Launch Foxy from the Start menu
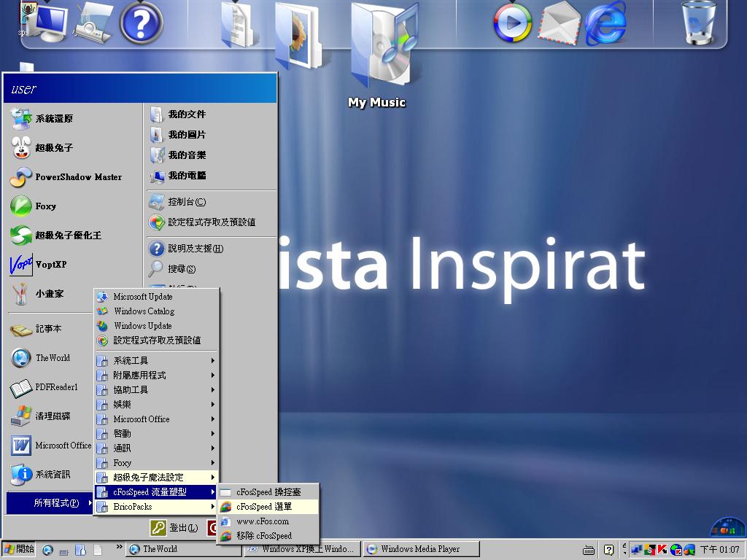This screenshot has width=747, height=560. click(46, 206)
